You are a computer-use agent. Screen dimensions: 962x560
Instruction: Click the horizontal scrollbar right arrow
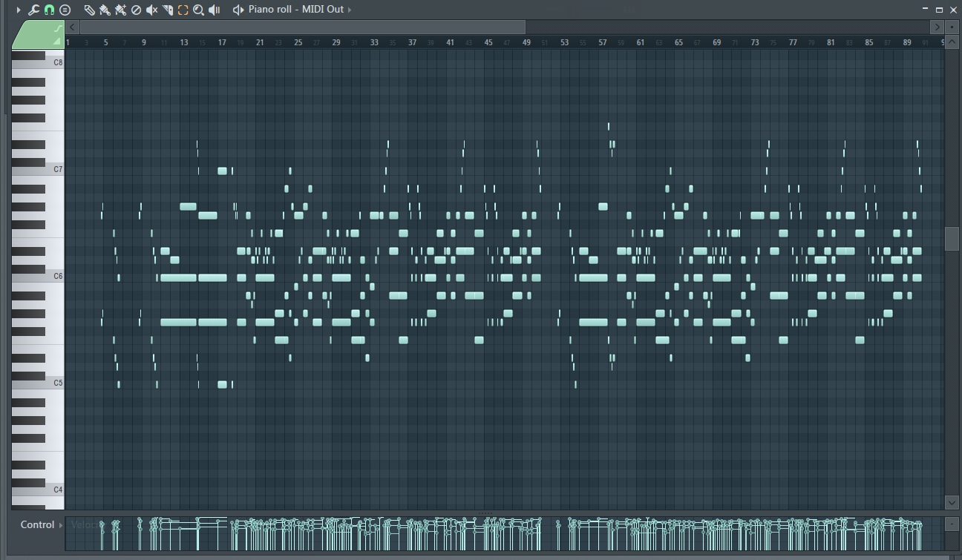point(937,27)
